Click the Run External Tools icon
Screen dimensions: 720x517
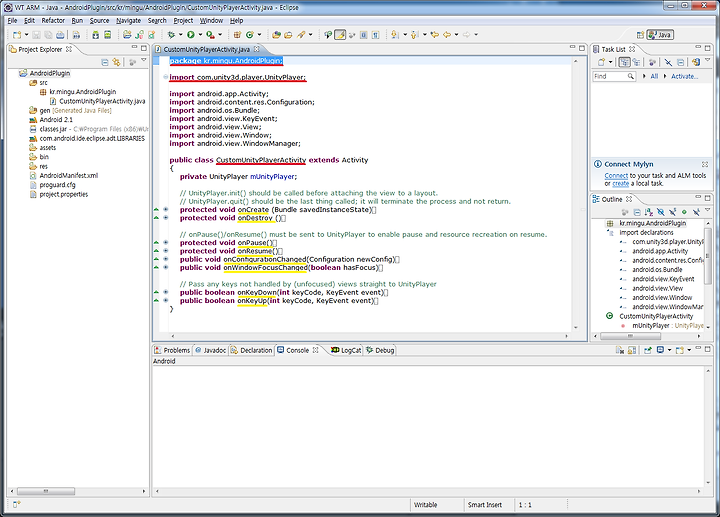(210, 34)
